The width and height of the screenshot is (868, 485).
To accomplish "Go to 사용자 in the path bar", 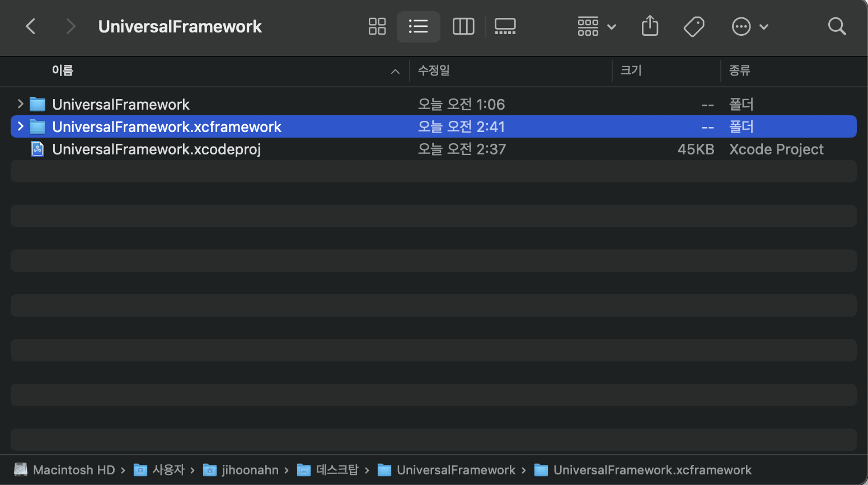I will (159, 470).
